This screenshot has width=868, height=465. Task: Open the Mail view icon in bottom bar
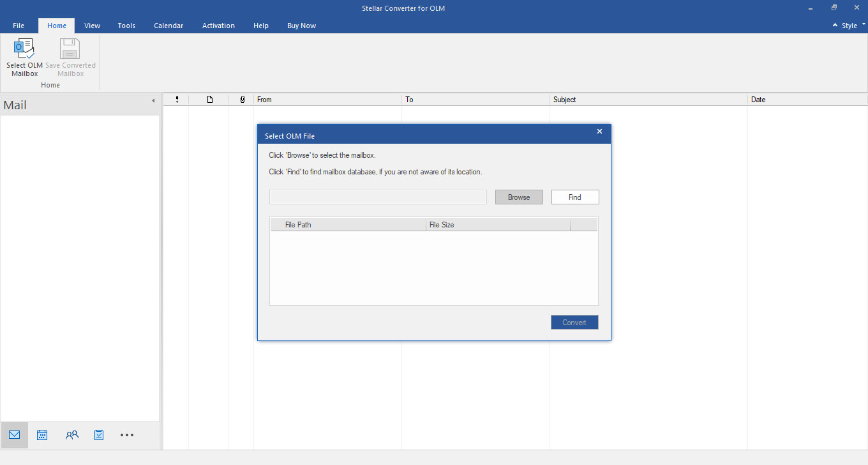click(x=14, y=435)
